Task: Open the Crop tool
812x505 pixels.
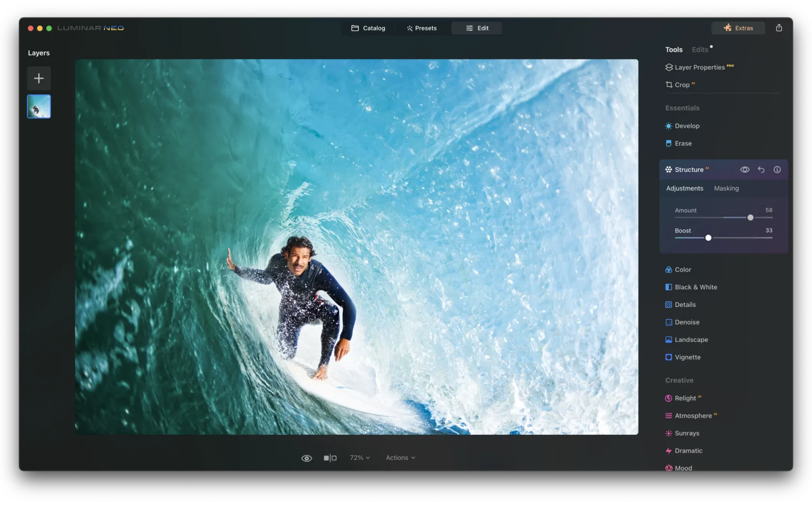Action: tap(681, 85)
